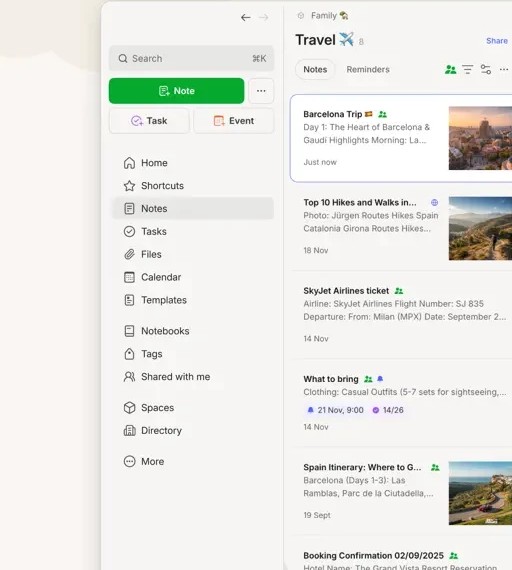Click the Spain coastal road thumbnail
Screen dimensions: 512x570
pyautogui.click(x=480, y=493)
